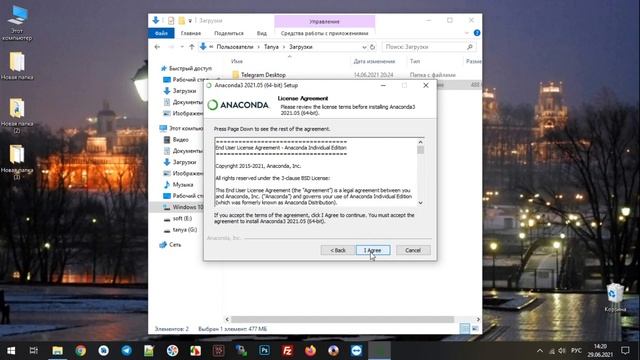Viewport: 640px width, 360px height.
Task: Open the address bar history dropdown
Action: click(364, 47)
